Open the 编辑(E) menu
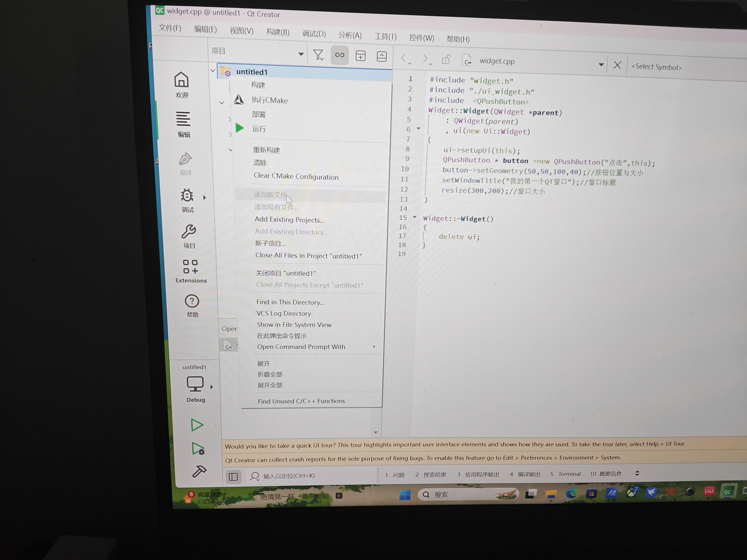The height and width of the screenshot is (560, 747). click(x=205, y=29)
